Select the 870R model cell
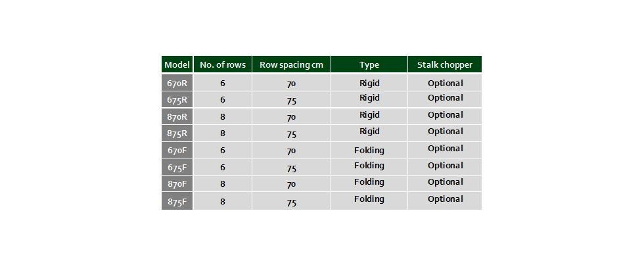Screen dimensions: 644x263 [177, 116]
